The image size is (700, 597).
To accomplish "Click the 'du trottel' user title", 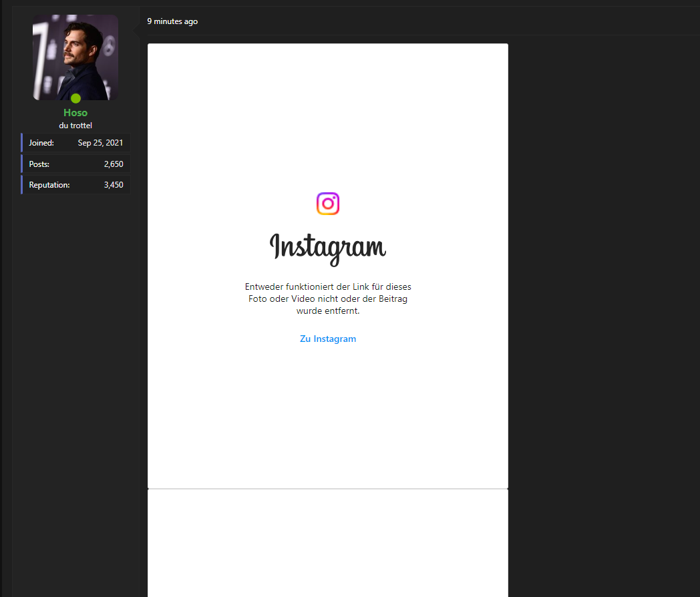I will (x=75, y=126).
